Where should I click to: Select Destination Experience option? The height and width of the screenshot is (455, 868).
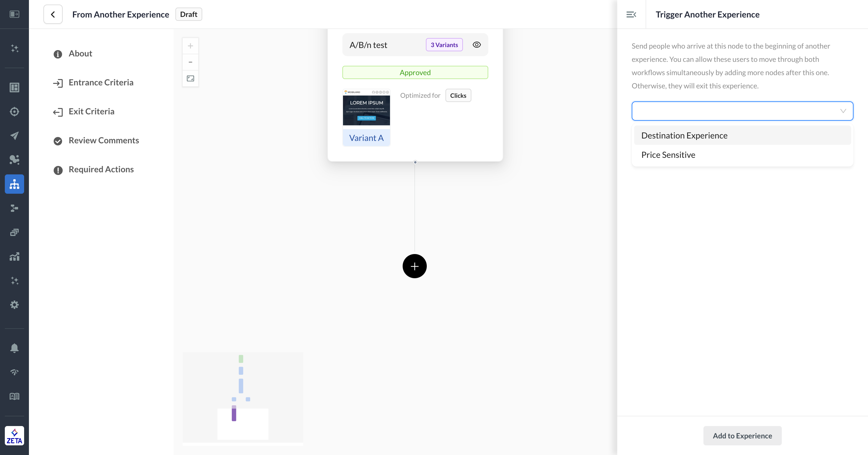tap(684, 135)
